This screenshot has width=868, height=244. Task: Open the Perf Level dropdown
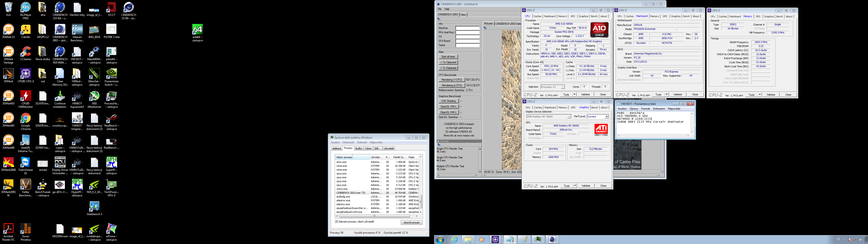[598, 117]
